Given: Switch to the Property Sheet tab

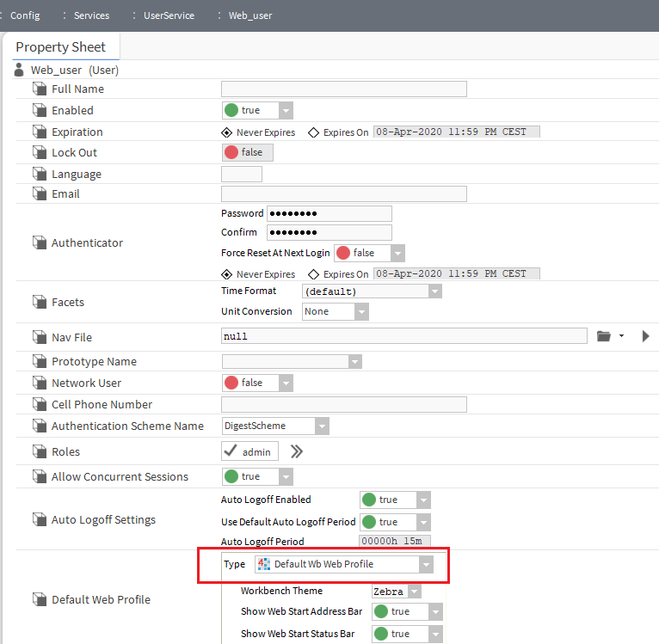Looking at the screenshot, I should [61, 47].
